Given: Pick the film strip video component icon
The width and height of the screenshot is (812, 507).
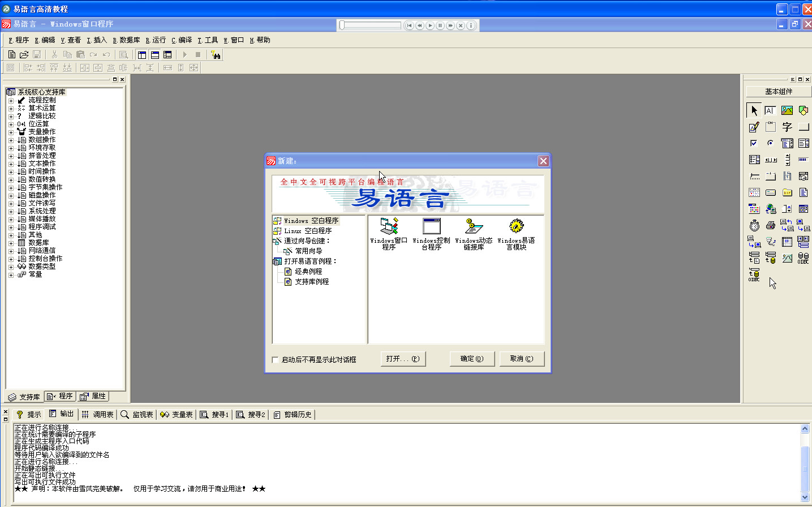Looking at the screenshot, I should pos(787,176).
